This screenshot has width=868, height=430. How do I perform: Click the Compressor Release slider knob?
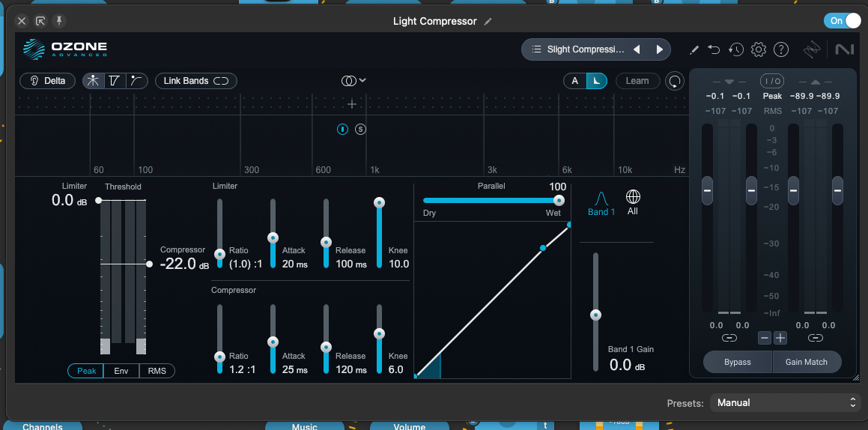click(x=326, y=347)
